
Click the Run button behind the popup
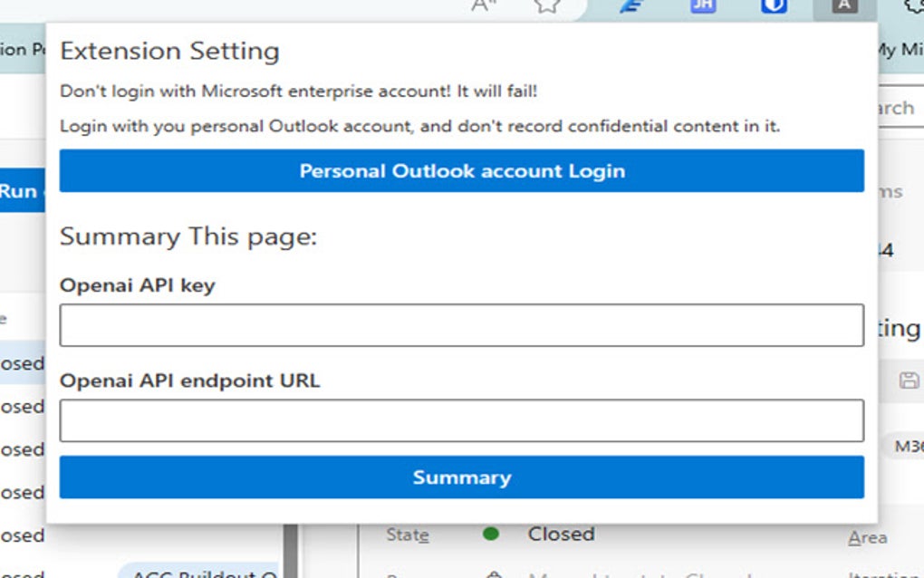20,191
